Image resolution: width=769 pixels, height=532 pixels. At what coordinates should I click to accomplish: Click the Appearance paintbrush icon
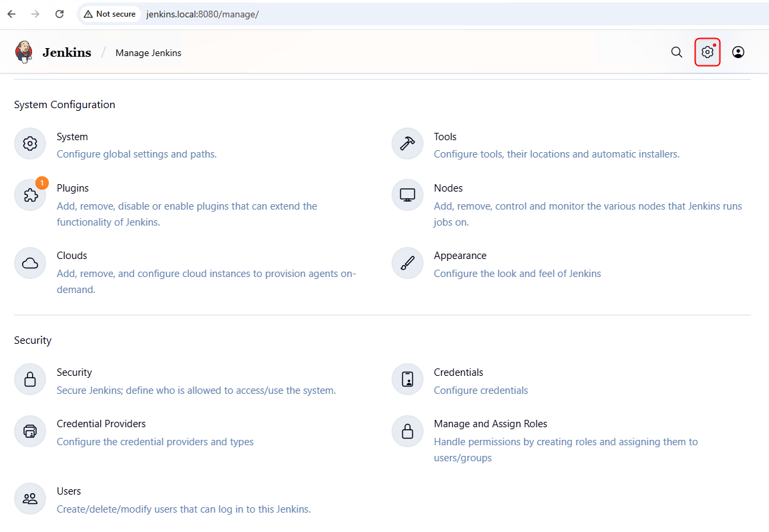(407, 262)
